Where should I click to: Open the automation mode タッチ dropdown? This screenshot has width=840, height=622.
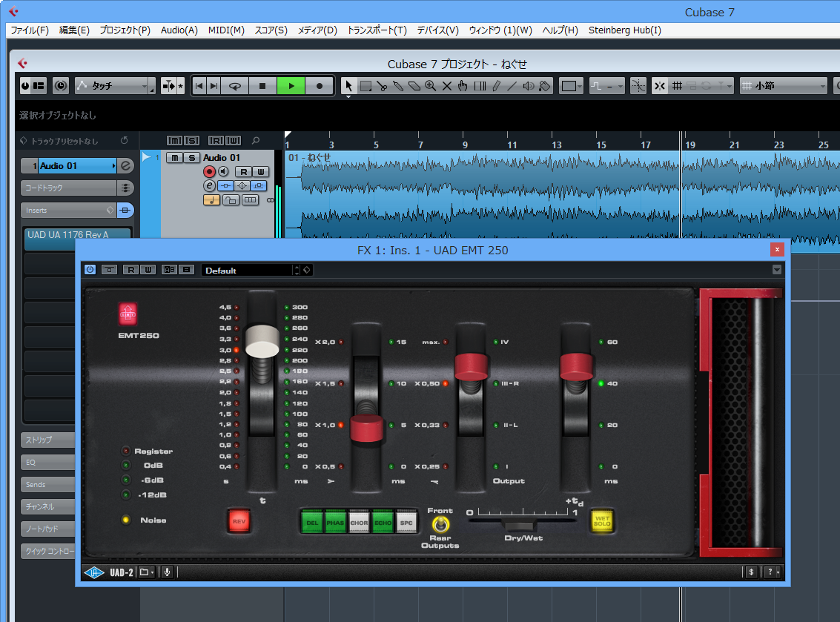tap(115, 86)
